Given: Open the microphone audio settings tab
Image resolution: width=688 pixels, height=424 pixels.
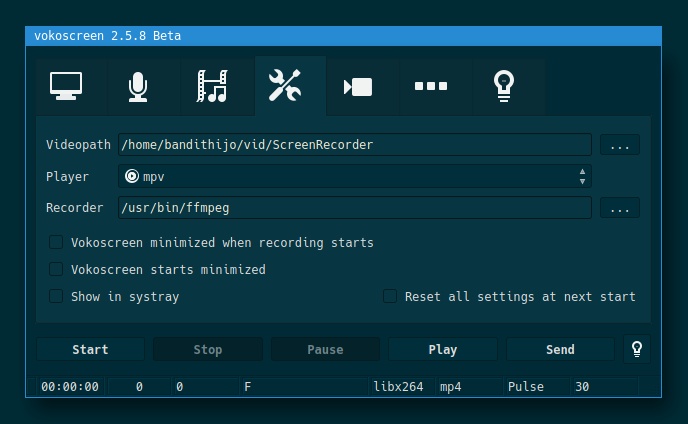Looking at the screenshot, I should pos(138,87).
